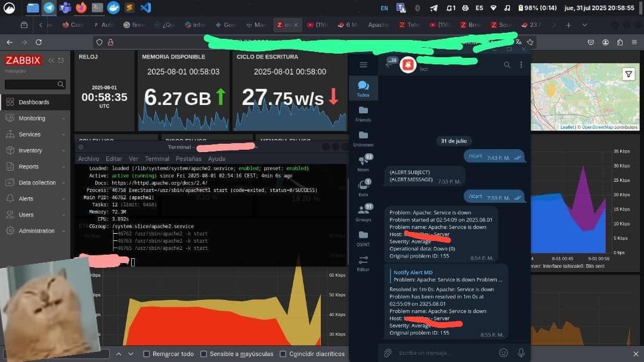Expand the Inventory section in Zabbix

pos(35,150)
